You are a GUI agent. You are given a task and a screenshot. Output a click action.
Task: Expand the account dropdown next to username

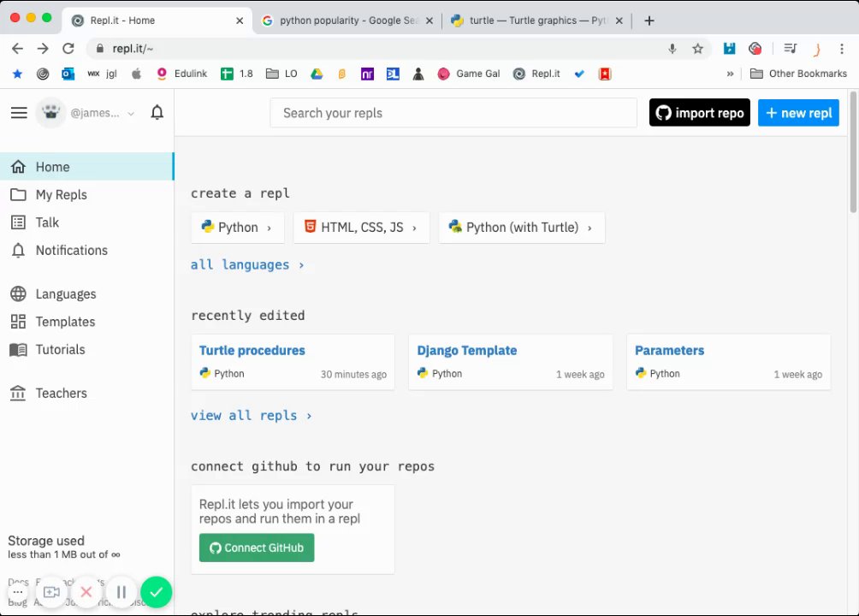pyautogui.click(x=131, y=113)
